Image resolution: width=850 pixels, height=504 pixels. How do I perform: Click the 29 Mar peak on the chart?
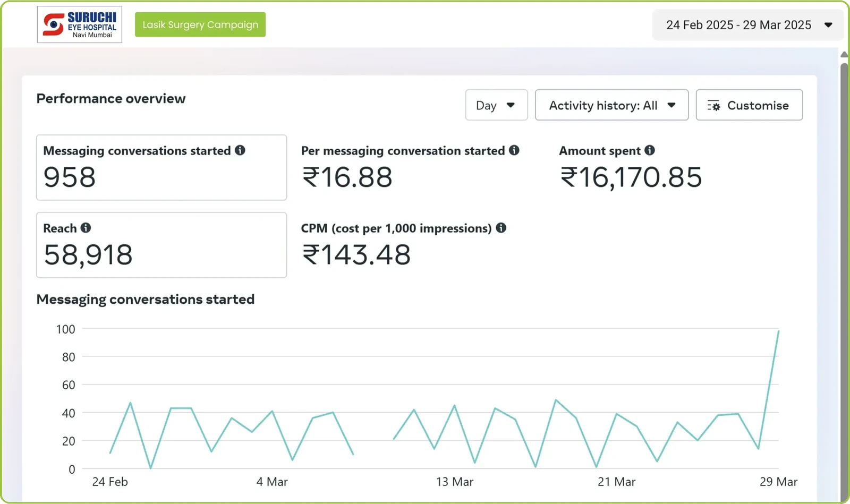click(778, 331)
